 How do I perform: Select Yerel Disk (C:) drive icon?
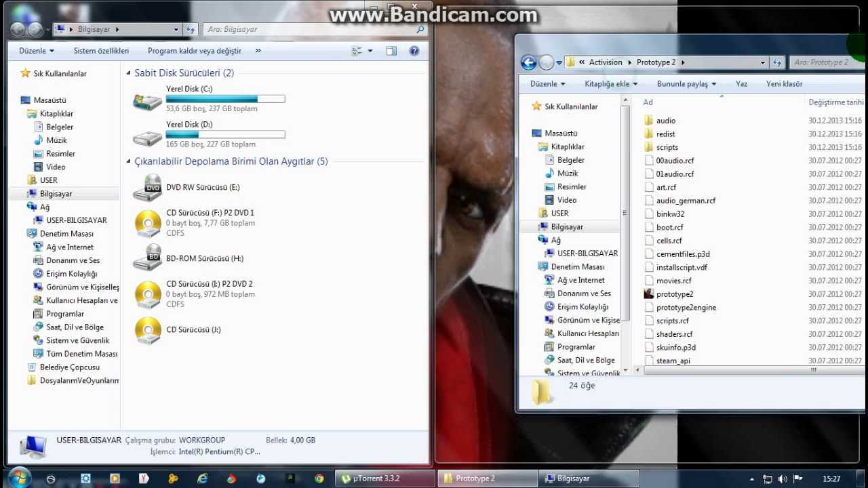point(147,100)
